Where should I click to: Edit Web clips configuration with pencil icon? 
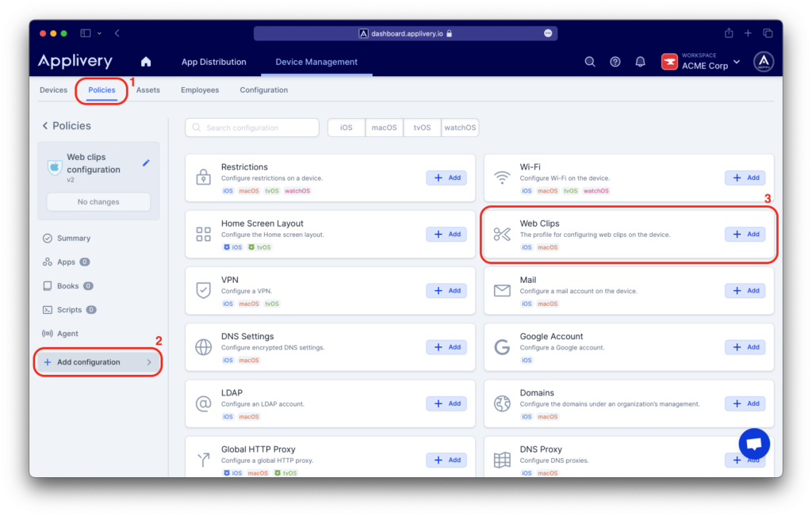(x=146, y=163)
